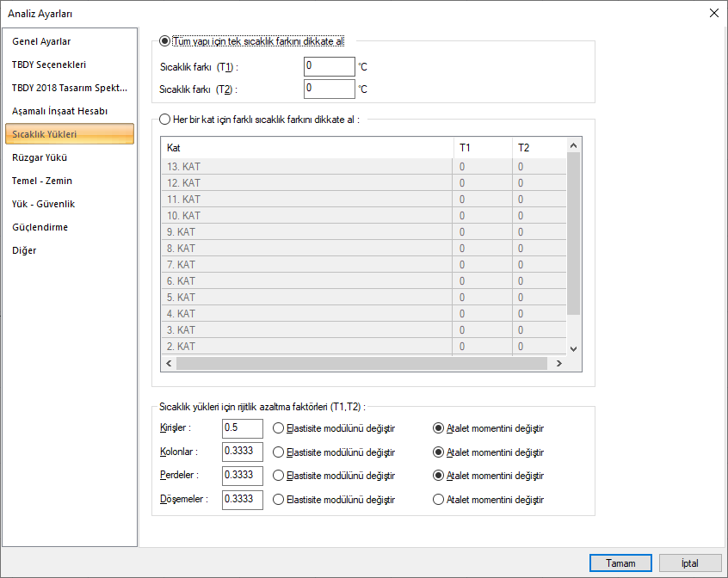This screenshot has width=728, height=578.
Task: Enable per-floor temperature difference option
Action: pyautogui.click(x=165, y=120)
